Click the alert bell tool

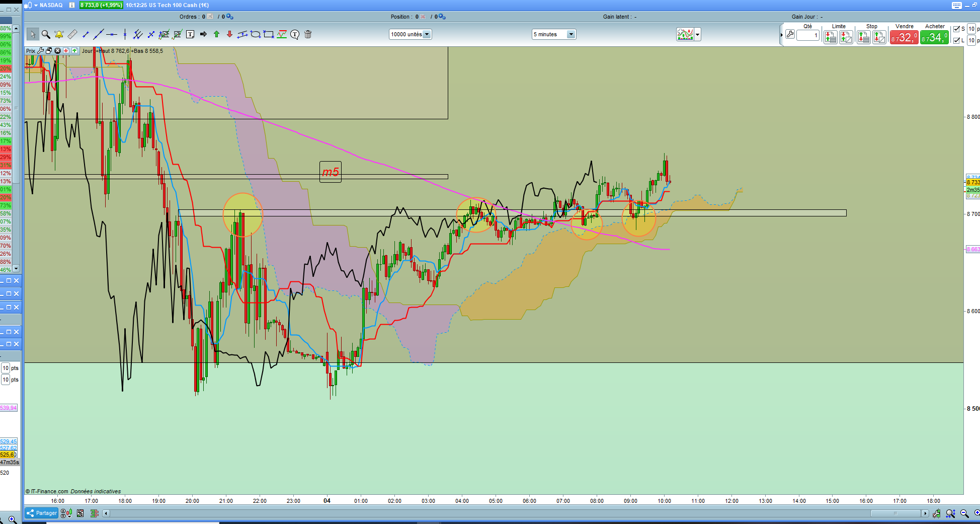tap(59, 34)
